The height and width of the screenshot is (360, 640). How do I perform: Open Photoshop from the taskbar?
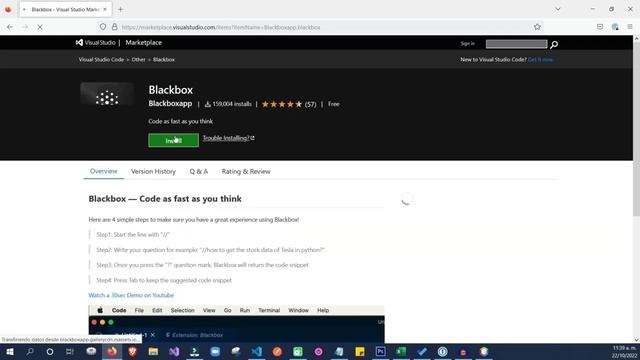(380, 351)
